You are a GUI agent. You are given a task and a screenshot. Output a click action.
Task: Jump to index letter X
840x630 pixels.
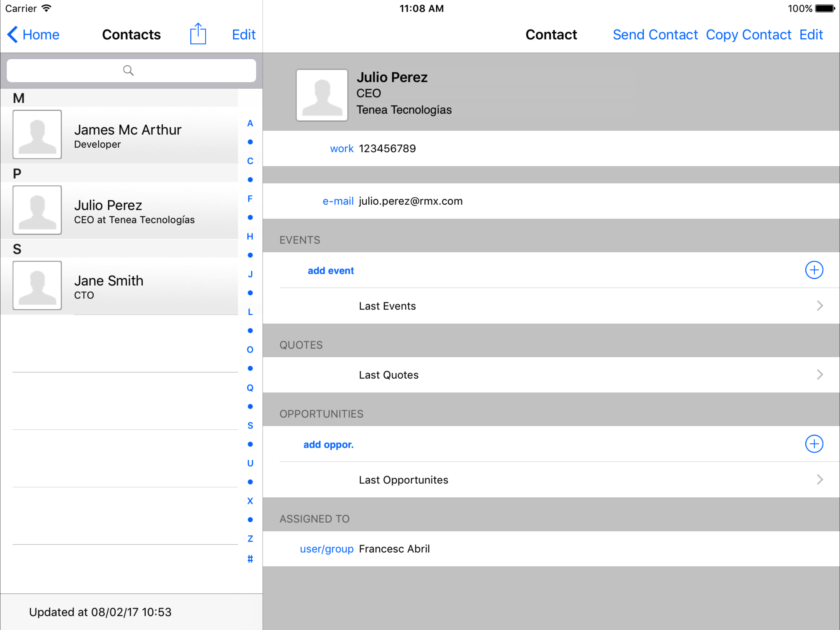[250, 501]
